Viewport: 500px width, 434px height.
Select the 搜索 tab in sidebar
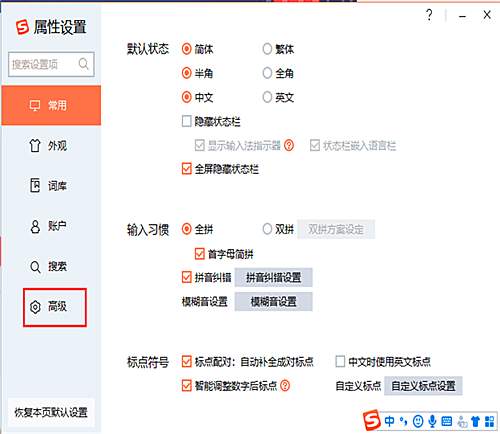51,266
